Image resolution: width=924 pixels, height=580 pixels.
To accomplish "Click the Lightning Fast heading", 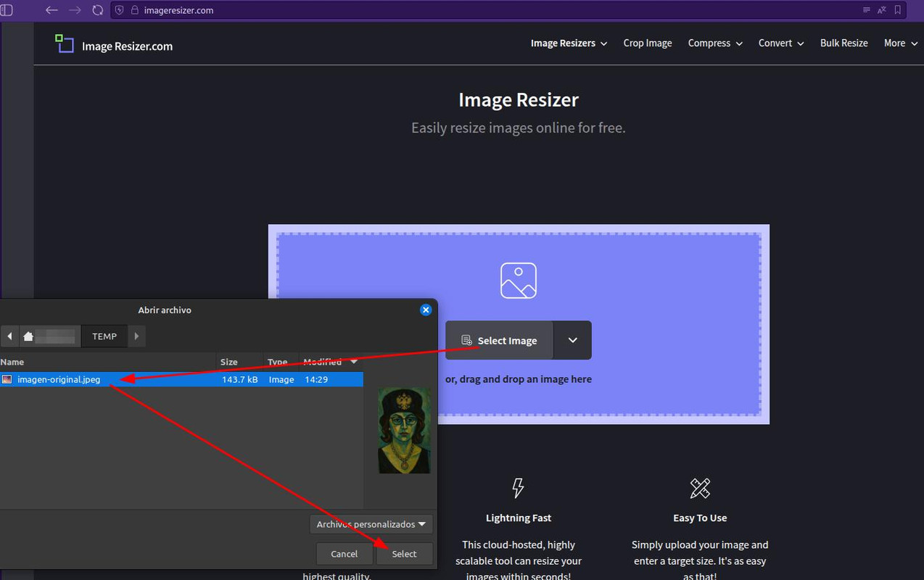I will pyautogui.click(x=518, y=518).
